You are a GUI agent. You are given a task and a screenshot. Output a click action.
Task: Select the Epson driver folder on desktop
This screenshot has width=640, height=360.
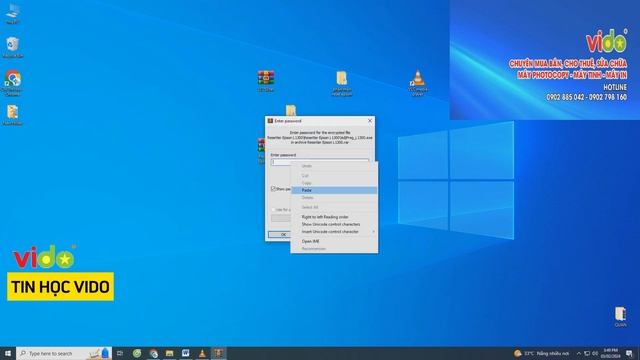342,83
